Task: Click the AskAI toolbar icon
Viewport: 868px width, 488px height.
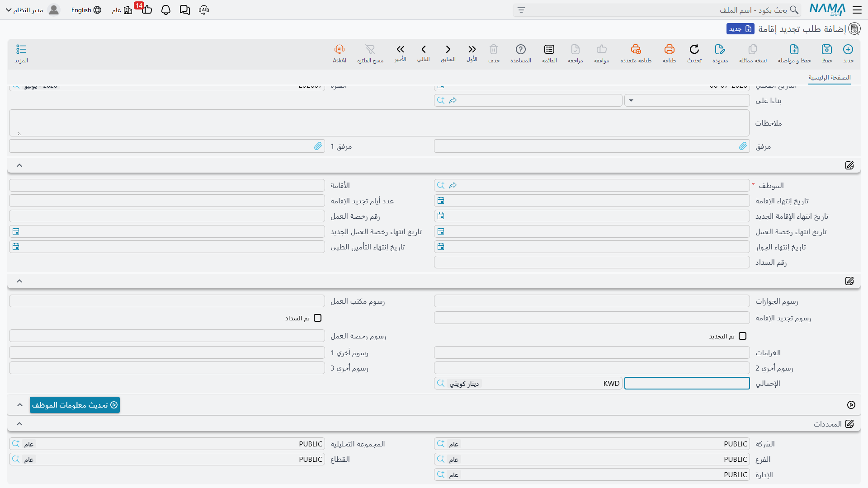Action: [340, 49]
